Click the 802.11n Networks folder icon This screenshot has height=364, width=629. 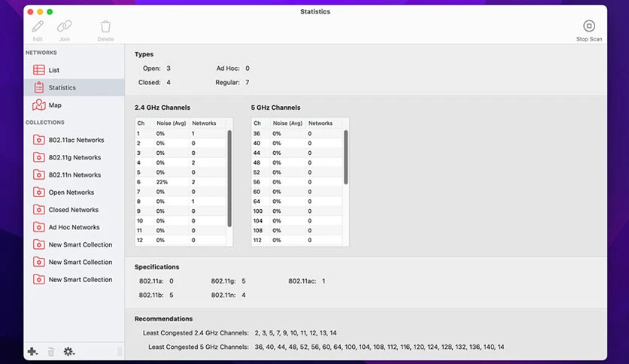(39, 174)
